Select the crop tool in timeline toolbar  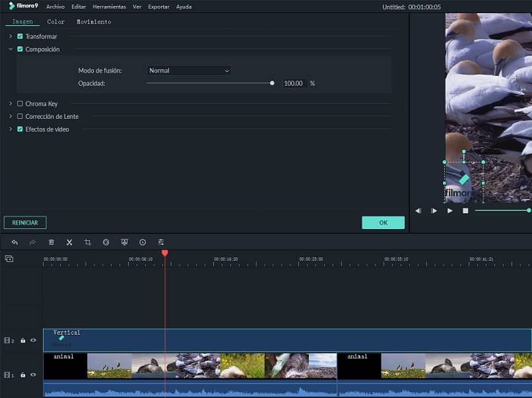(88, 242)
